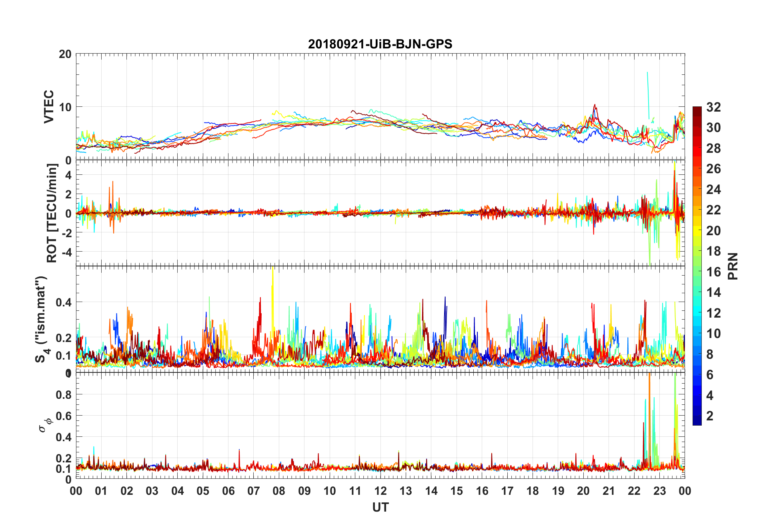Screen dimensions: 761x532
Task: Click colorbar tick value 24
Action: point(713,189)
